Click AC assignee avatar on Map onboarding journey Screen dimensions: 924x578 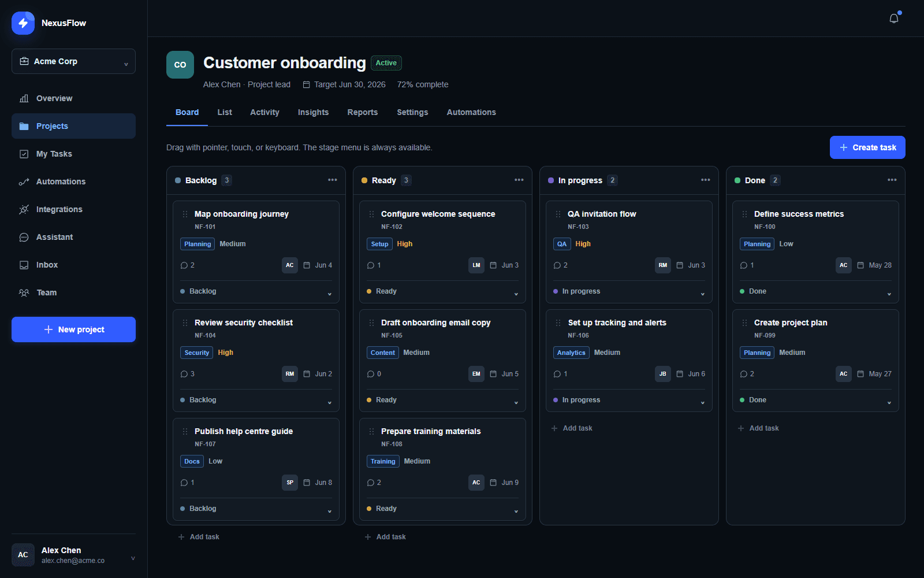(290, 265)
